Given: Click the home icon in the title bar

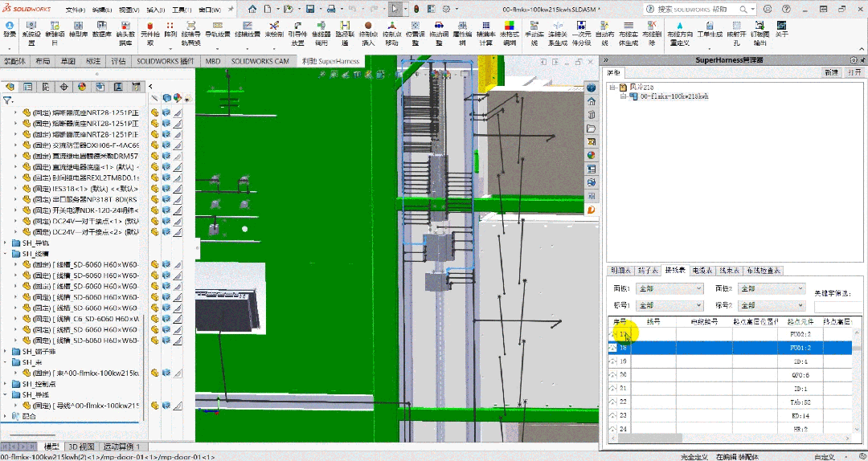Looking at the screenshot, I should pyautogui.click(x=252, y=9).
